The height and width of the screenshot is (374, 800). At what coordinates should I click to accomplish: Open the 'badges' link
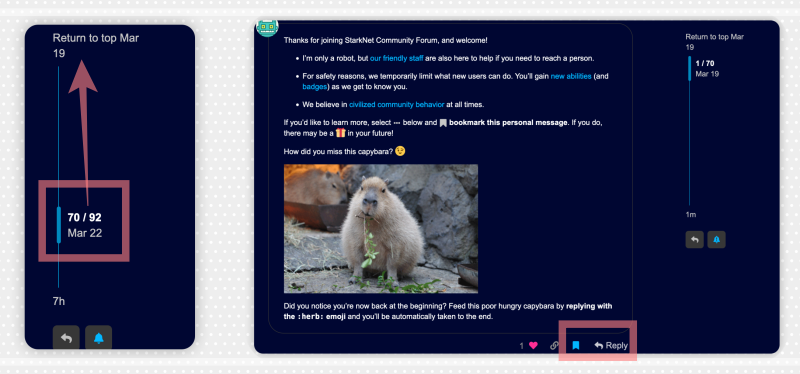[x=314, y=86]
